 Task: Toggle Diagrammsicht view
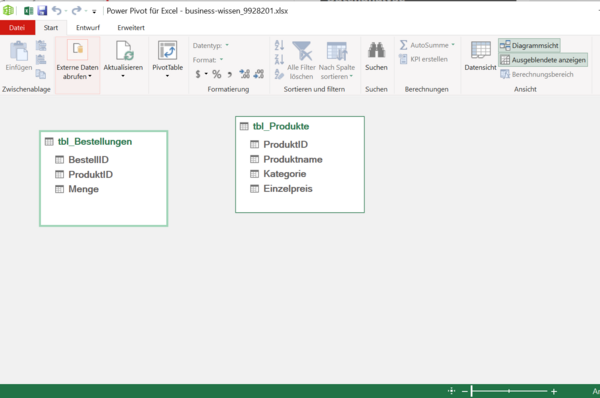tap(529, 46)
